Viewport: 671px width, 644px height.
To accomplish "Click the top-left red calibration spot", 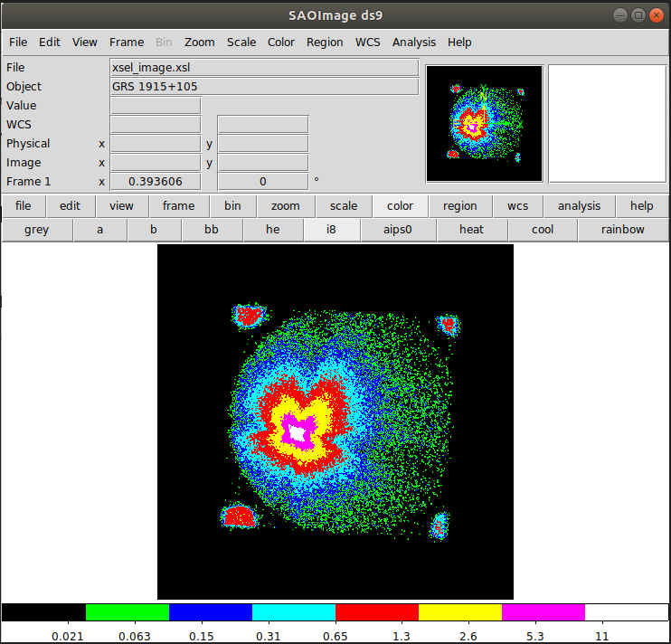I will (249, 316).
